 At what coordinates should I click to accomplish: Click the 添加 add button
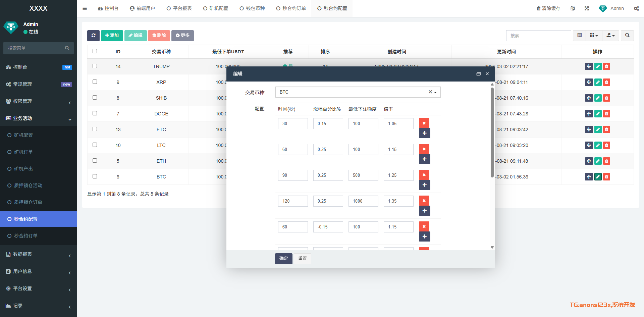(x=112, y=36)
